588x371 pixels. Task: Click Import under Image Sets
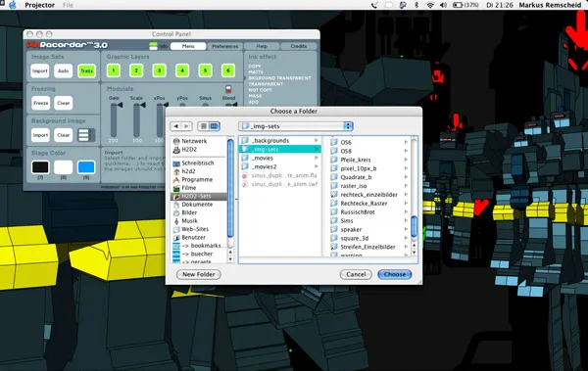[x=40, y=70]
